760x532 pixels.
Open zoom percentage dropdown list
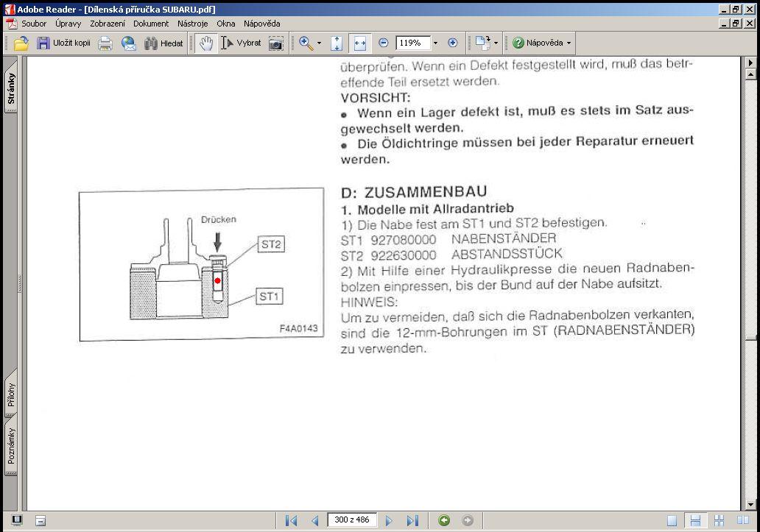(435, 43)
